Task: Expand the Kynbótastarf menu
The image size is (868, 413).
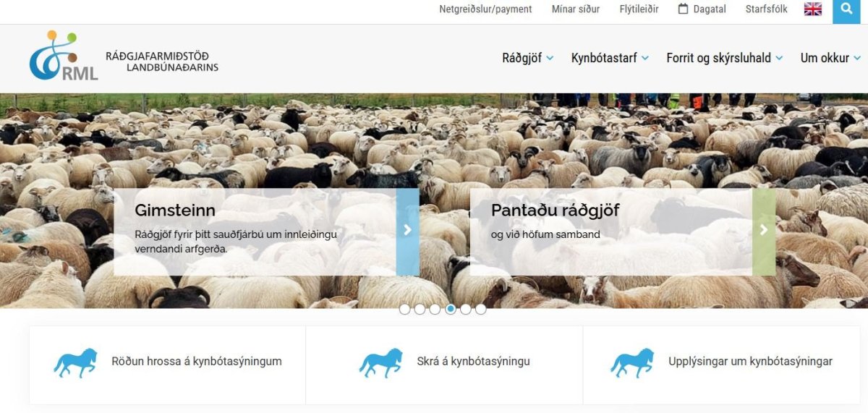Action: (x=610, y=58)
